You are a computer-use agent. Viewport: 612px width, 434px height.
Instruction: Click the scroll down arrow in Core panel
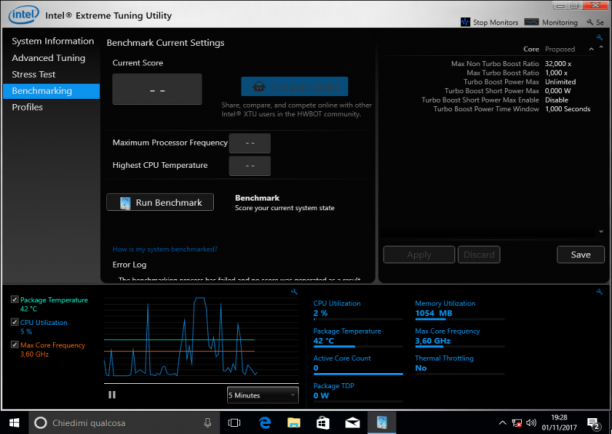[601, 231]
